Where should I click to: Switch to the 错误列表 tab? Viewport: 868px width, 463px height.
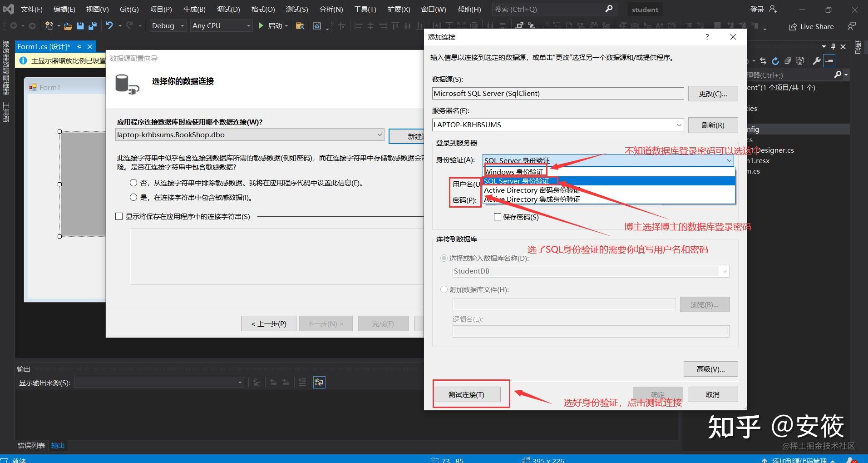[30, 445]
